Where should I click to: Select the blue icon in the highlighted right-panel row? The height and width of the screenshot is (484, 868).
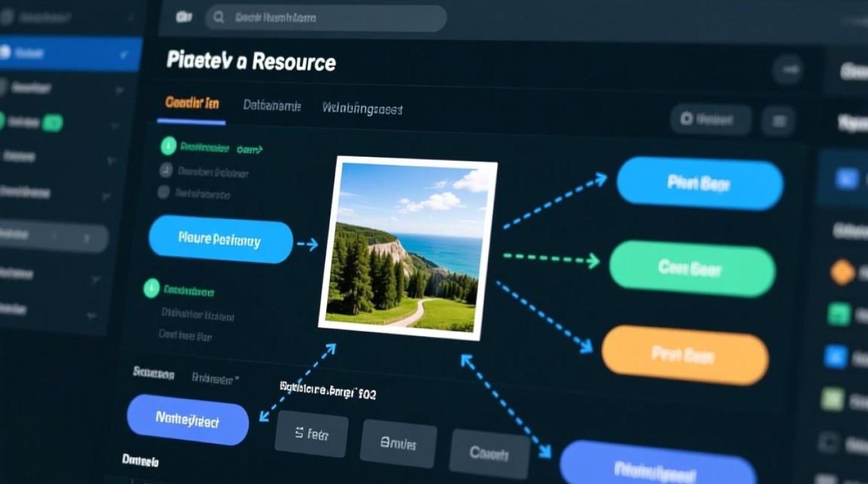pos(847,177)
